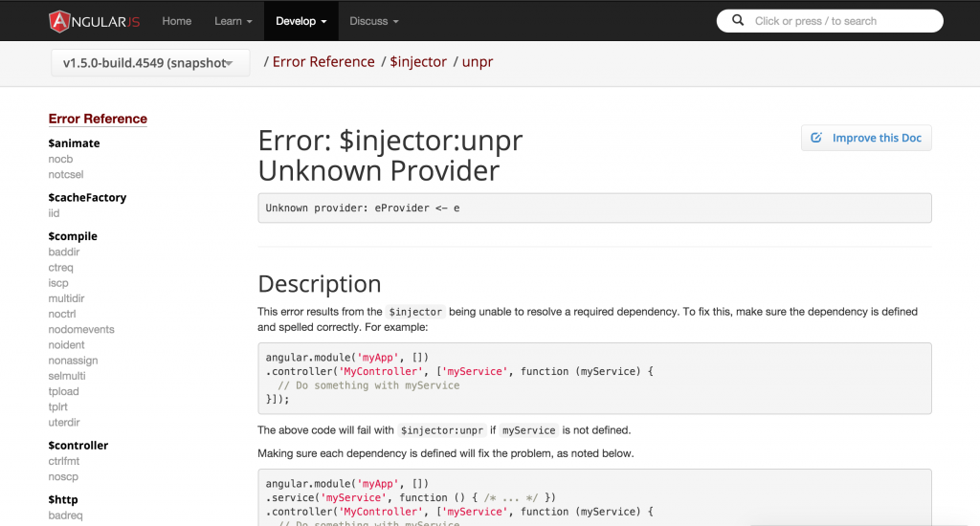980x526 pixels.
Task: Select $http section in sidebar
Action: [x=63, y=500]
